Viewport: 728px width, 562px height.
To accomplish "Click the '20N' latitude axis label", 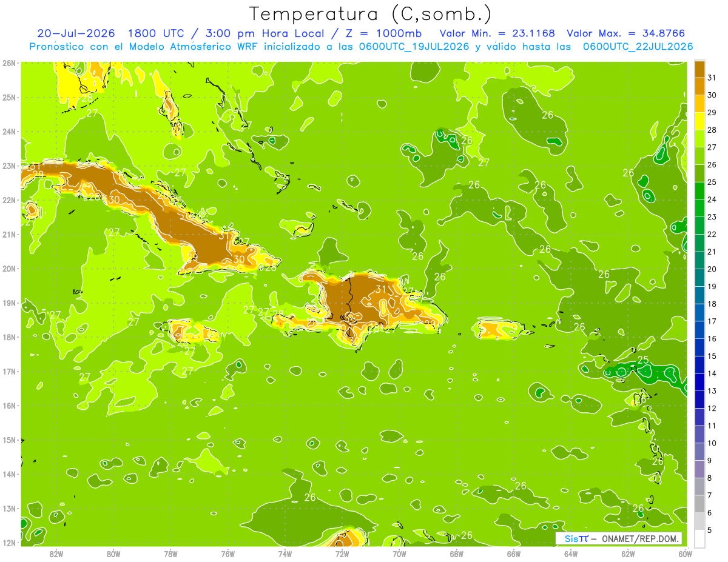I will pos(8,269).
